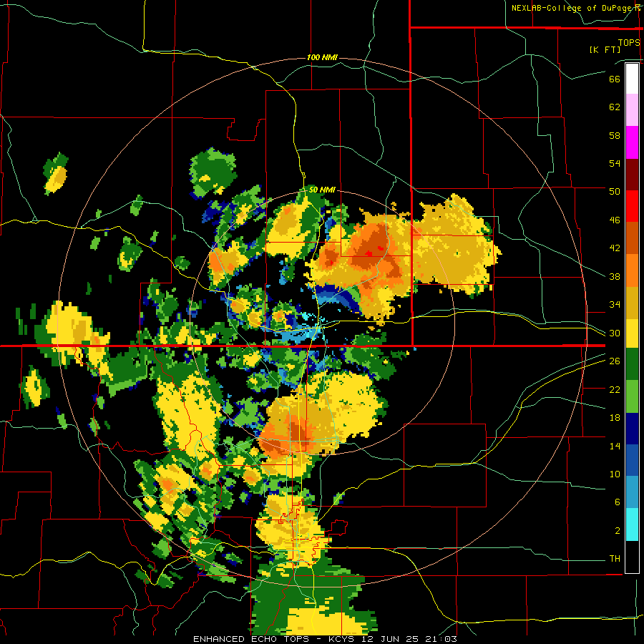Click the light orange legend swatch

632,270
